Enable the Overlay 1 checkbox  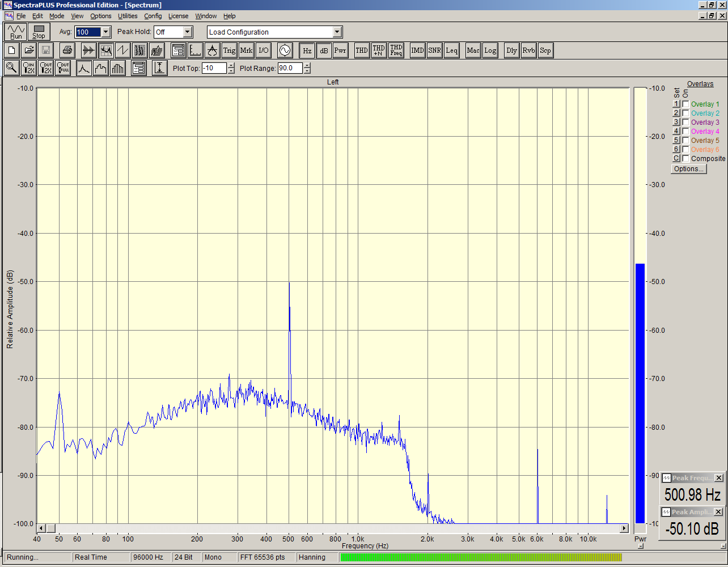tap(686, 104)
